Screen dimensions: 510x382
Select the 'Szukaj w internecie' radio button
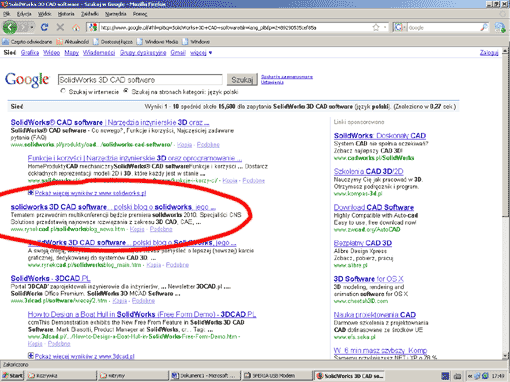click(x=63, y=91)
